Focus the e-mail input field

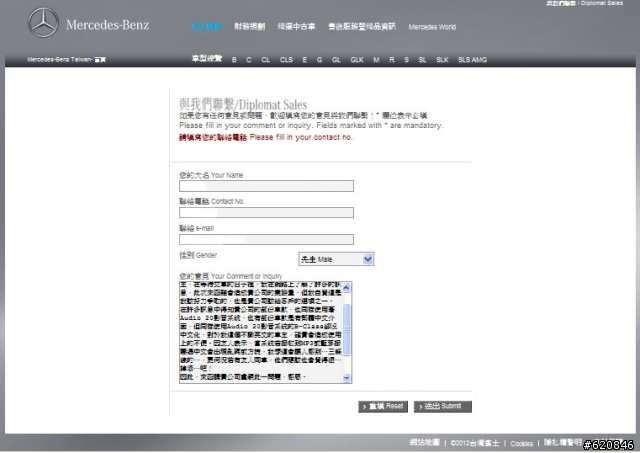pos(267,240)
